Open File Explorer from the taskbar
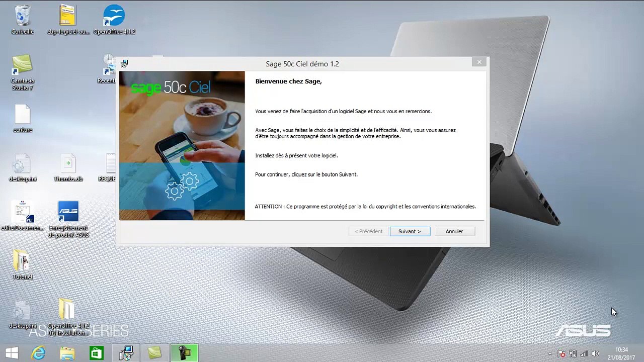644x362 pixels. pos(67,353)
